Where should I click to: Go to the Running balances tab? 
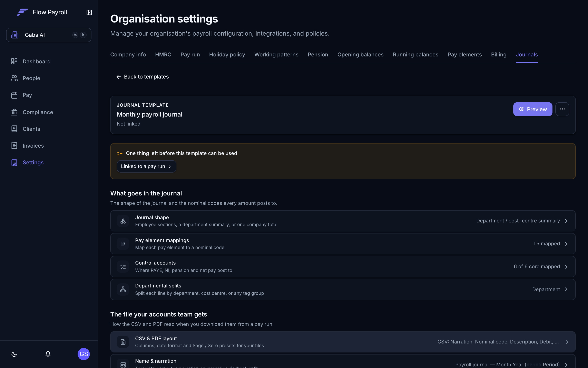[x=415, y=55]
